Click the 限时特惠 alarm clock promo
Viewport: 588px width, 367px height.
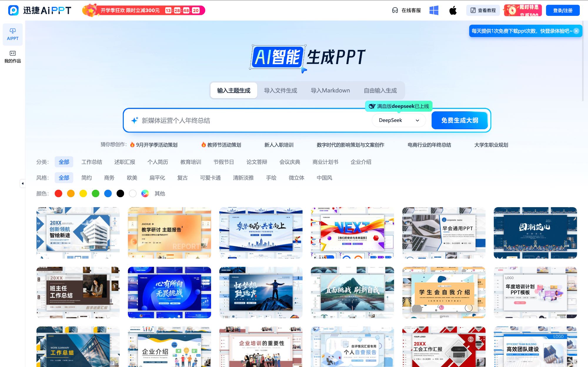coord(523,11)
